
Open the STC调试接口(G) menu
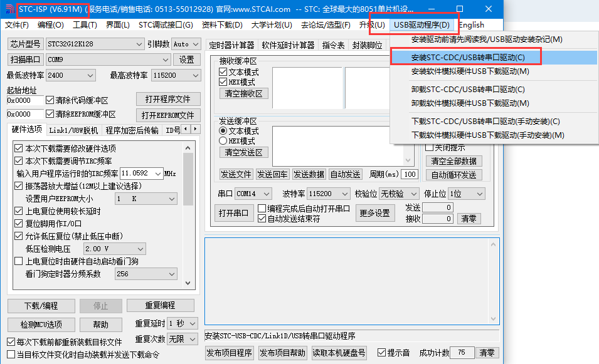coord(166,25)
